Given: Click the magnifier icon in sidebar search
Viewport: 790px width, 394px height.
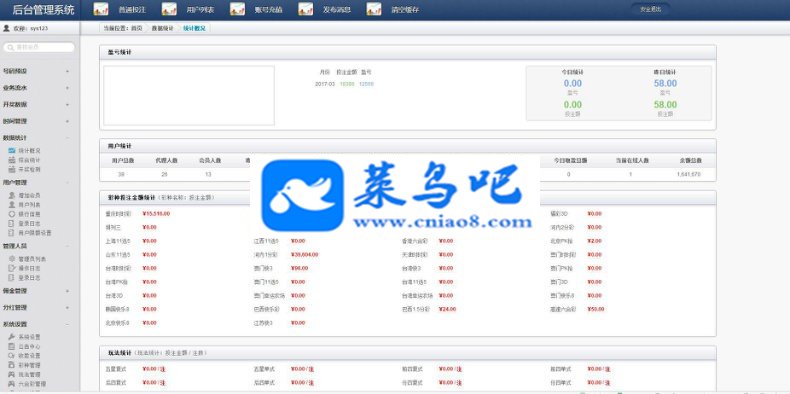Looking at the screenshot, I should pos(11,47).
